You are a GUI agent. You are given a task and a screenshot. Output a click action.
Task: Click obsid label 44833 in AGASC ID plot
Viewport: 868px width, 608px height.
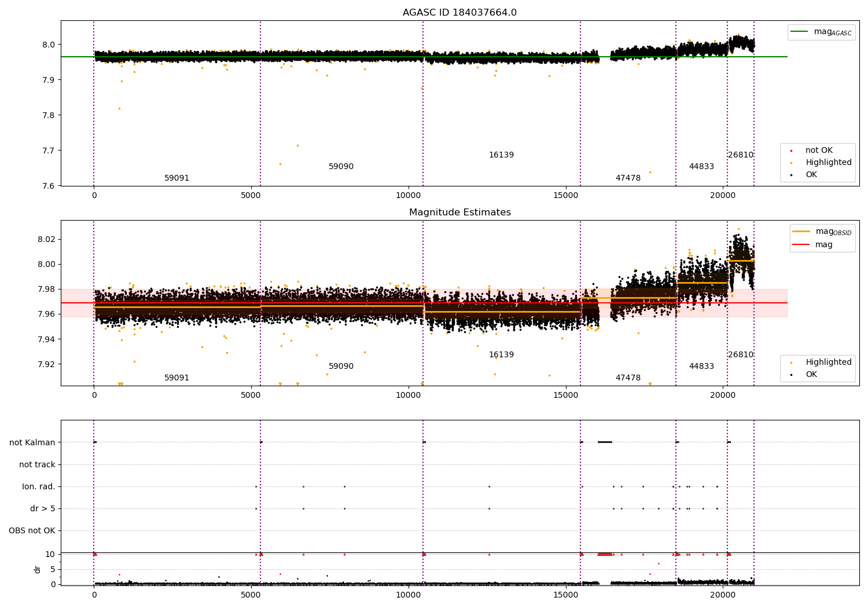click(x=701, y=167)
